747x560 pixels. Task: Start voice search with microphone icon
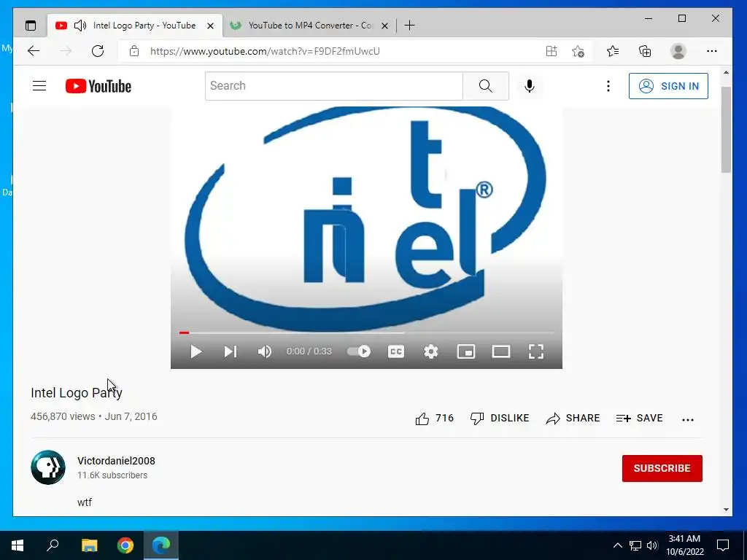[x=530, y=86]
